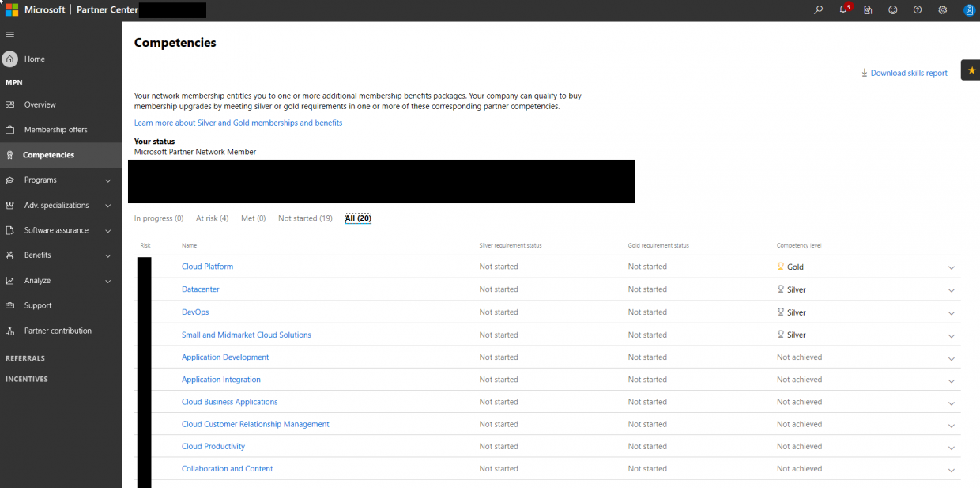This screenshot has height=488, width=980.
Task: Open the Datacenter competency link
Action: tap(201, 289)
